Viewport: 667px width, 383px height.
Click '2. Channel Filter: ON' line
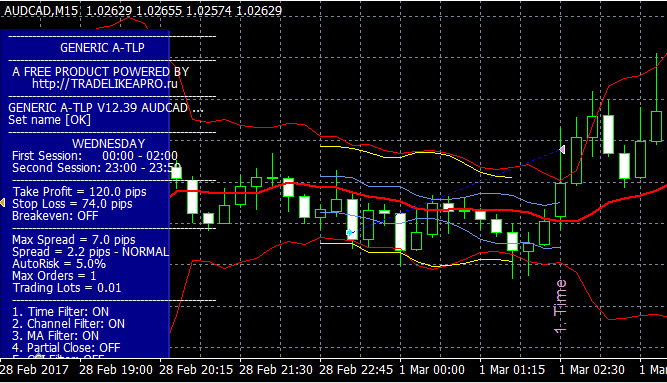click(x=68, y=323)
